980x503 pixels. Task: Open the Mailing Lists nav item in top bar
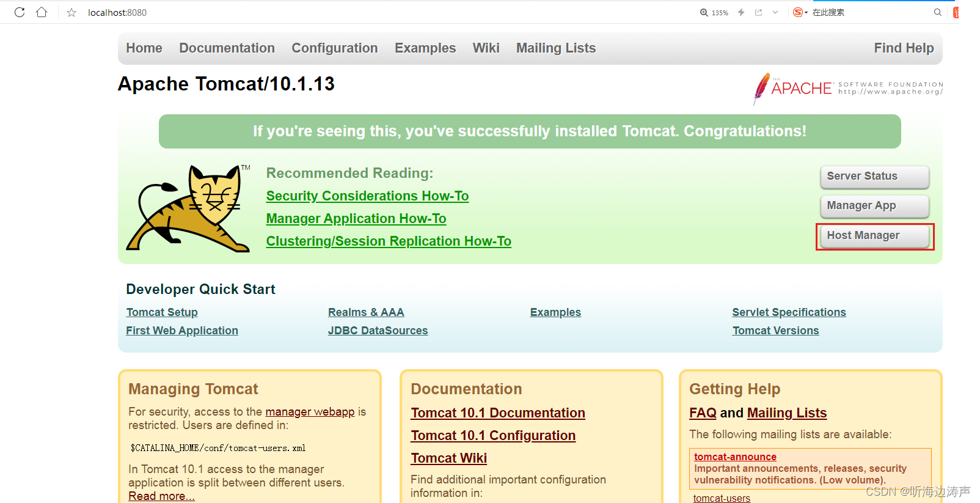coord(555,48)
